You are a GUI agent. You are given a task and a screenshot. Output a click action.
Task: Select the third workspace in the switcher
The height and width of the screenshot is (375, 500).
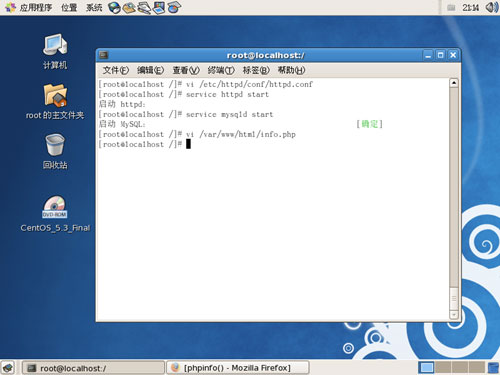coord(460,368)
